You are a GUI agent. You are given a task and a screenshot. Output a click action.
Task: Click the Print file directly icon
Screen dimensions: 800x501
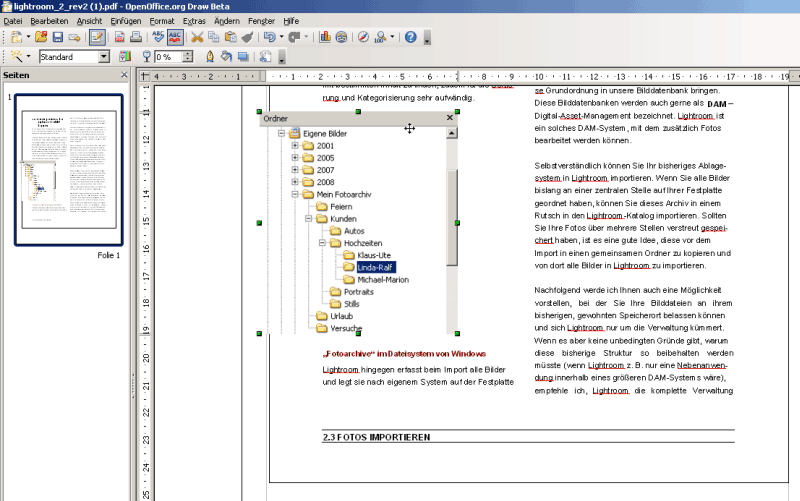click(x=135, y=37)
